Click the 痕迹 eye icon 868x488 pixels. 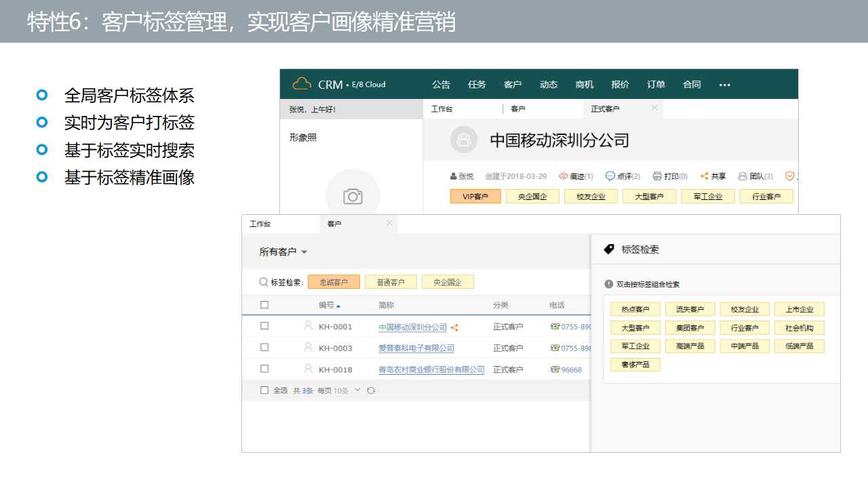564,176
